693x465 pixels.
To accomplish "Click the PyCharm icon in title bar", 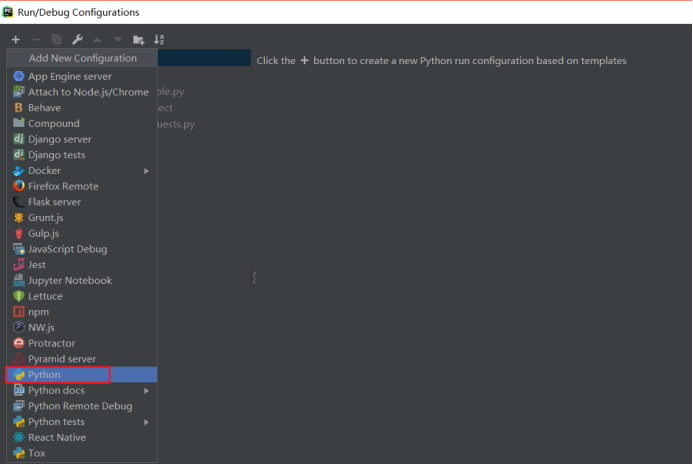I will coord(8,12).
